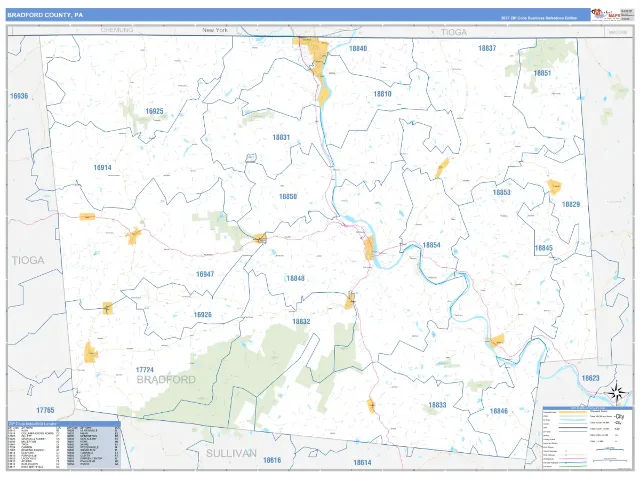Click the MarketMAPS logo in the header
The width and height of the screenshot is (640, 480).
[x=606, y=14]
